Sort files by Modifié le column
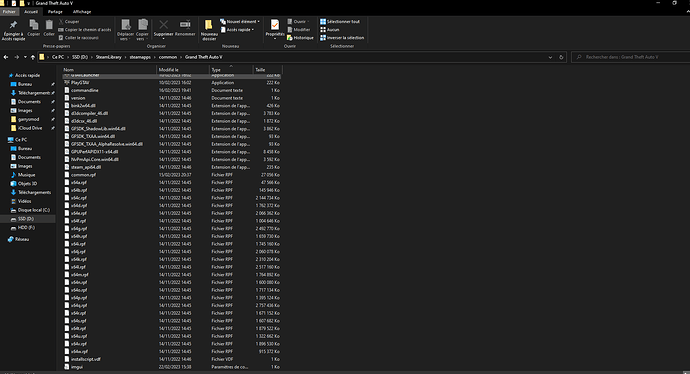The image size is (690, 374). tap(183, 70)
